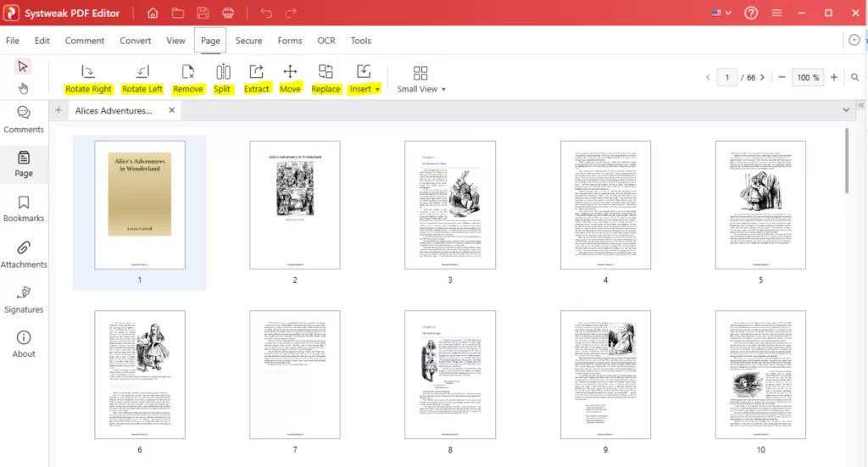
Task: Open the Small View thumbnail size dropdown
Action: pyautogui.click(x=420, y=79)
